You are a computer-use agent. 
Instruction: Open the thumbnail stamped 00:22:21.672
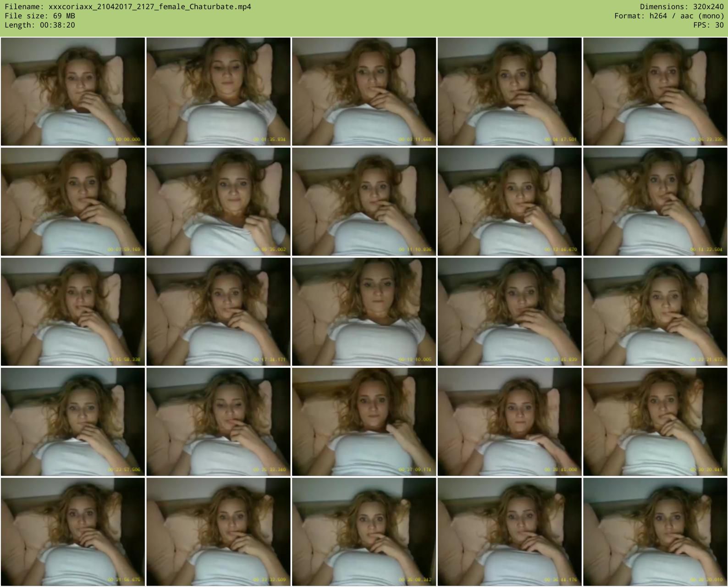pyautogui.click(x=655, y=312)
